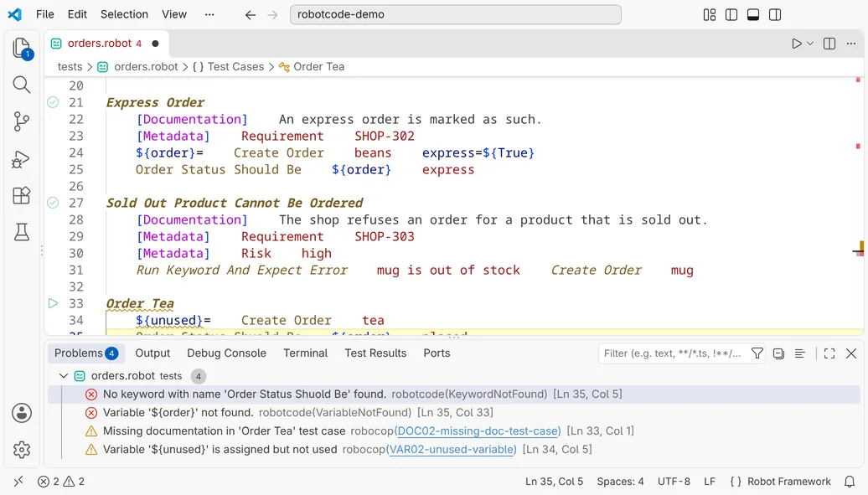Image resolution: width=868 pixels, height=495 pixels.
Task: Toggle the primary side bar
Action: coord(731,15)
